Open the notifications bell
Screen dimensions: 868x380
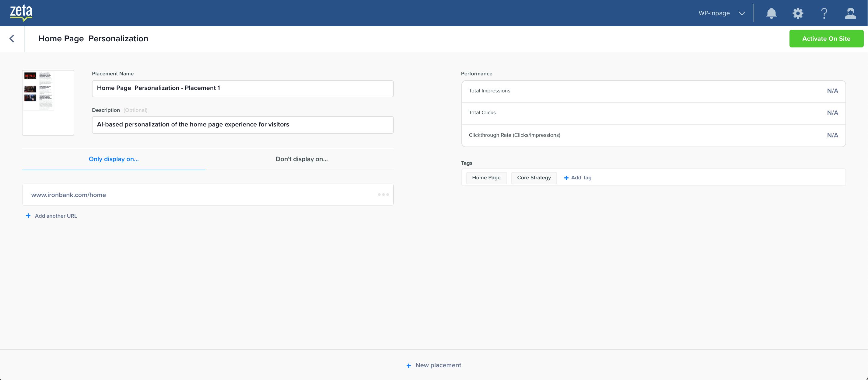coord(771,13)
